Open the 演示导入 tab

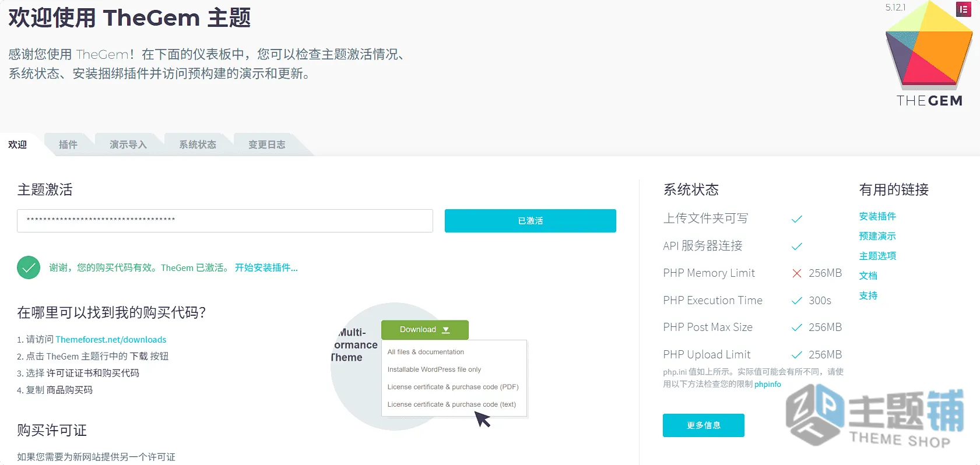coord(128,145)
